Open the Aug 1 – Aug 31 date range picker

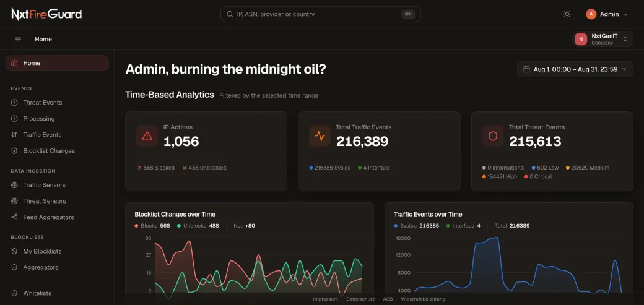pyautogui.click(x=575, y=69)
